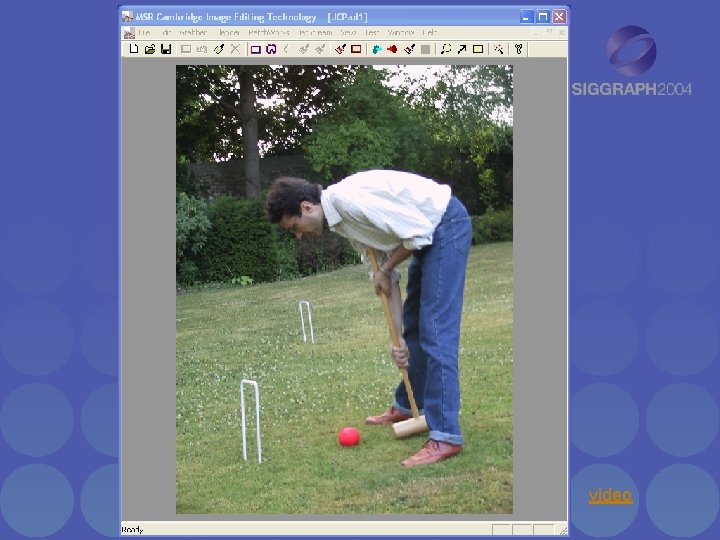The image size is (720, 540).
Task: Select the red brush tool
Action: click(x=340, y=49)
